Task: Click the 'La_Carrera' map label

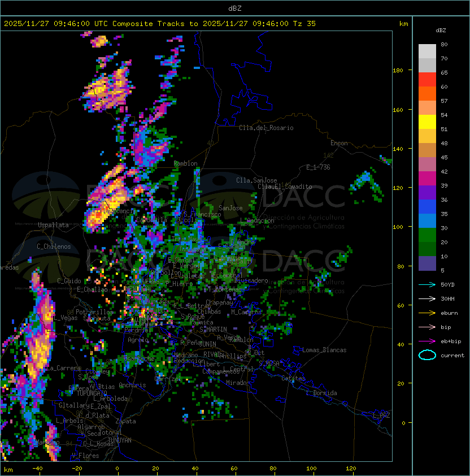Action: point(64,368)
